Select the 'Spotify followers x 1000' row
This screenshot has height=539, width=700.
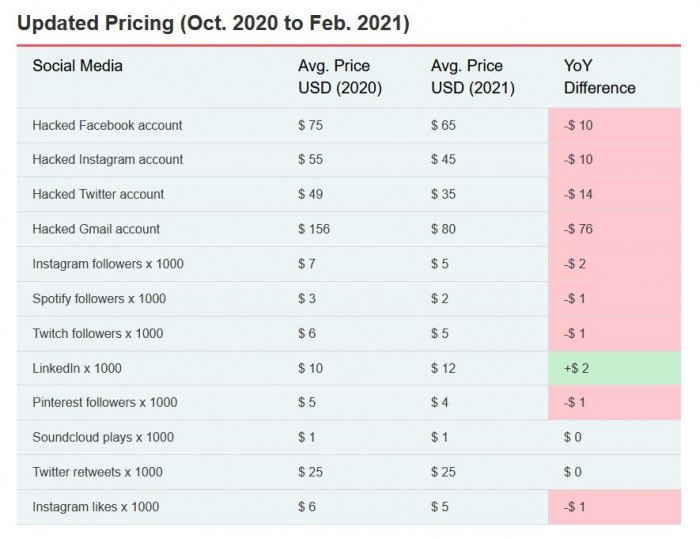point(99,298)
